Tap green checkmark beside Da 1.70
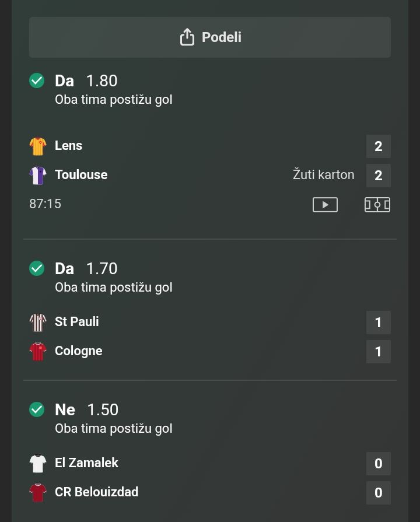This screenshot has width=420, height=522. (37, 268)
